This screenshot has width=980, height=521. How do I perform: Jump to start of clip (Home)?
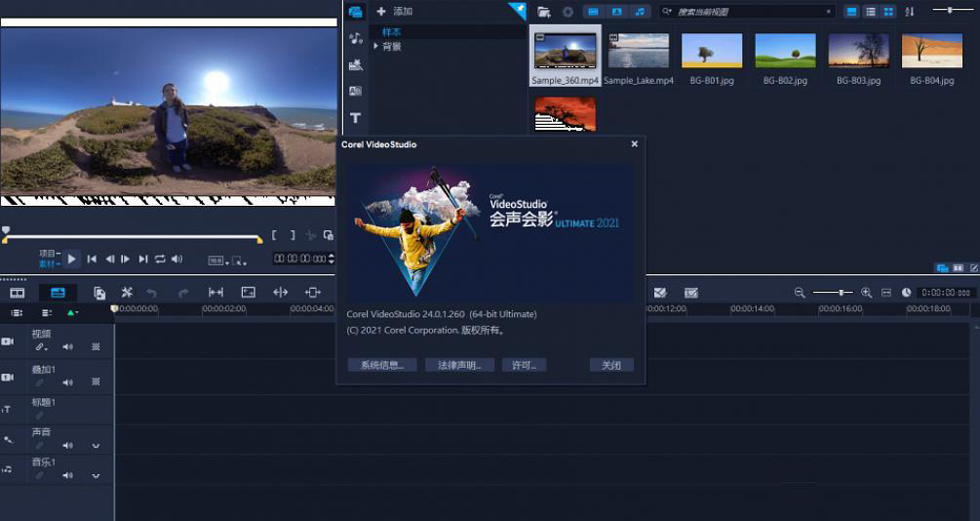tap(92, 259)
